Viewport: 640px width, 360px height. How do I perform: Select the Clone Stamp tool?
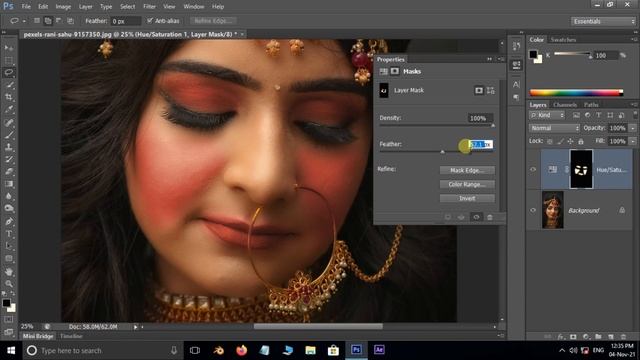click(9, 147)
